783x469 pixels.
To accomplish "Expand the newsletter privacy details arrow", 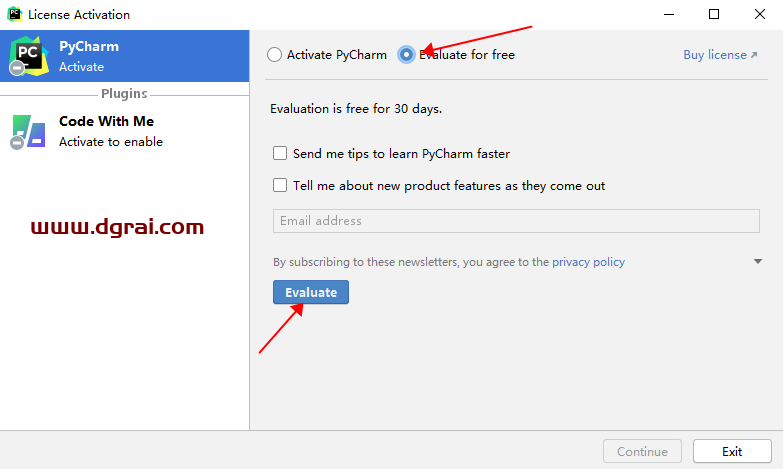I will (x=758, y=262).
